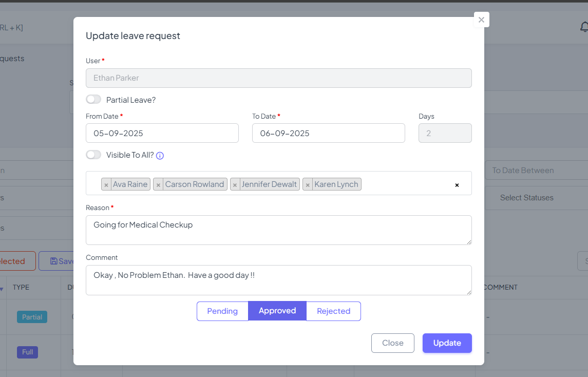View the Visible To All info tooltip
This screenshot has width=588, height=377.
point(159,155)
